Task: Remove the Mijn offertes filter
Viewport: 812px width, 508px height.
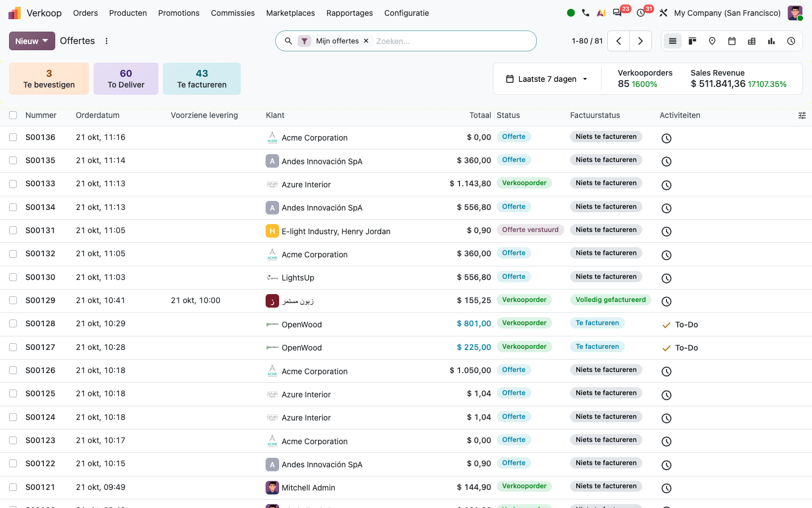Action: point(366,41)
